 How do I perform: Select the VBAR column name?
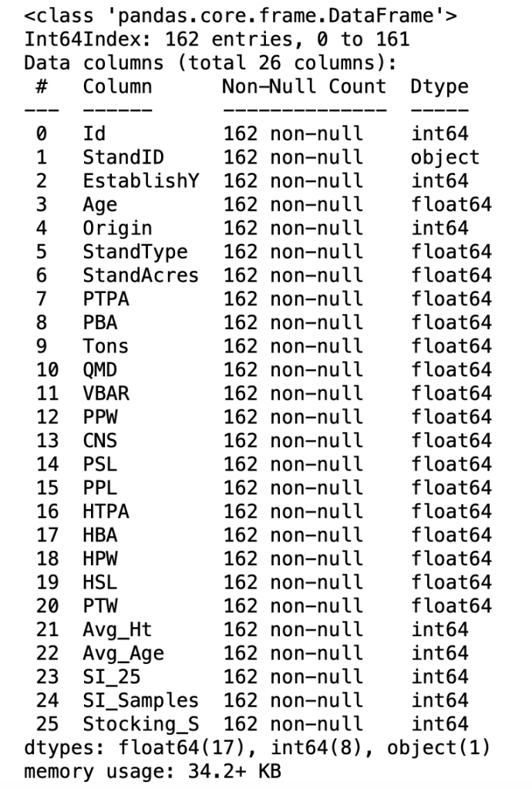click(x=106, y=393)
